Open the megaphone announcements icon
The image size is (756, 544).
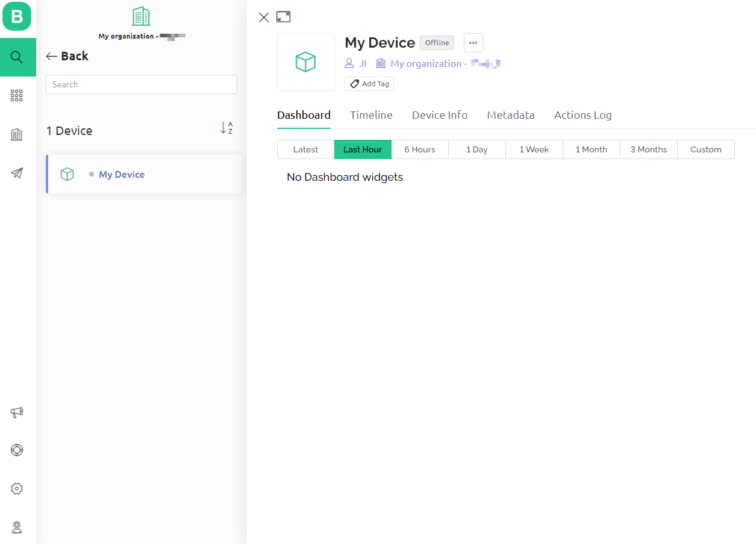click(17, 413)
